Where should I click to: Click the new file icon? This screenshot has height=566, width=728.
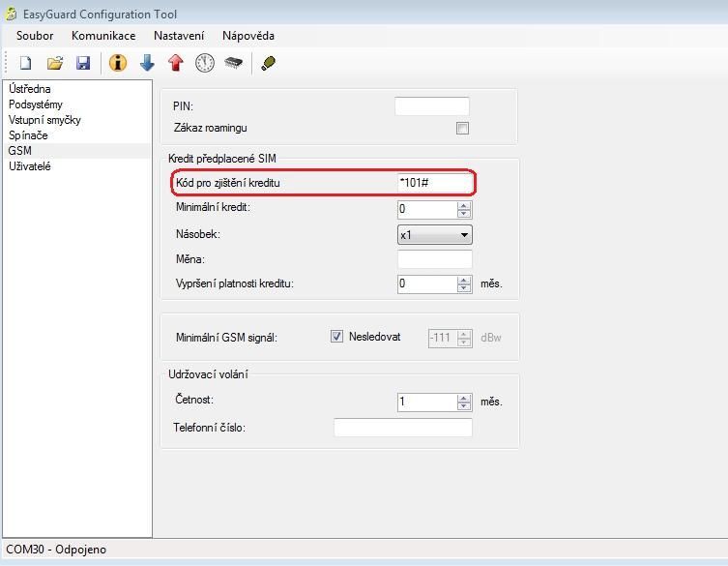(26, 63)
